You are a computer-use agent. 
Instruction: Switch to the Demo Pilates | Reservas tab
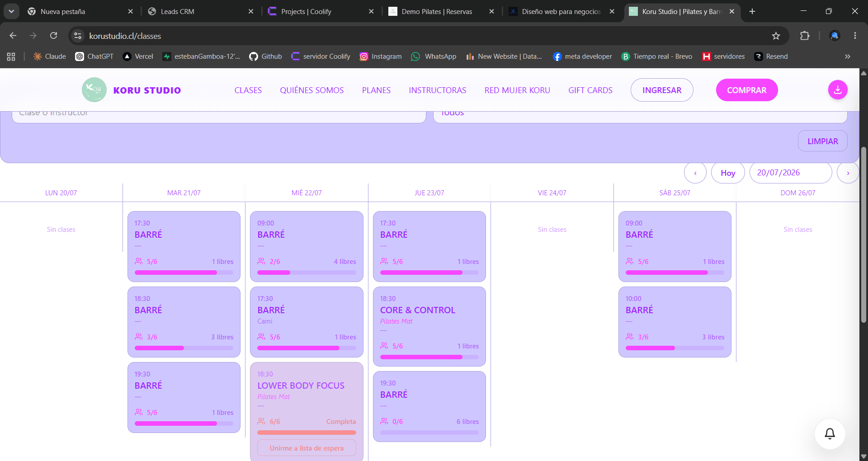[x=442, y=11]
